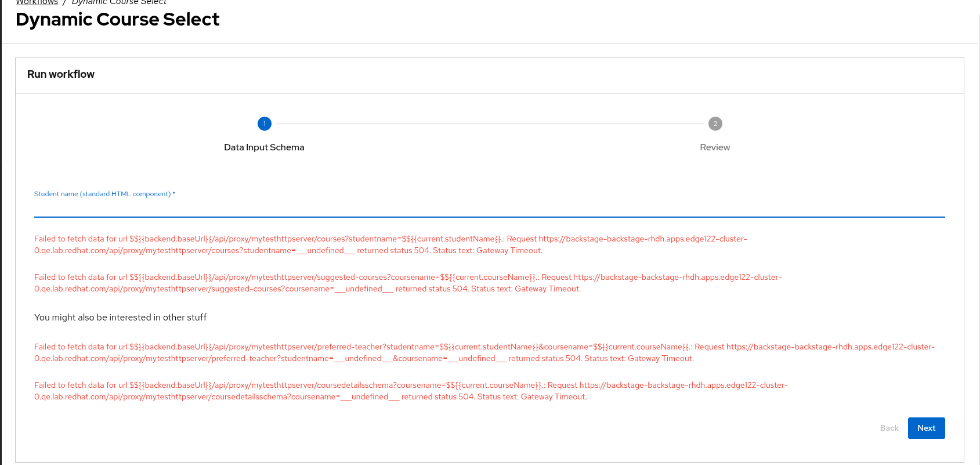The image size is (980, 465).
Task: Click the step 2 circle indicator
Action: tap(715, 124)
